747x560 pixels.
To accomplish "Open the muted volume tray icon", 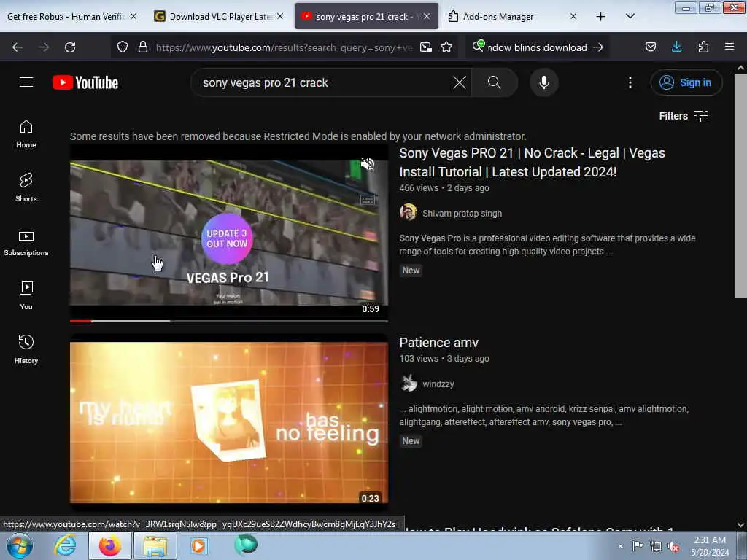I will pyautogui.click(x=673, y=547).
